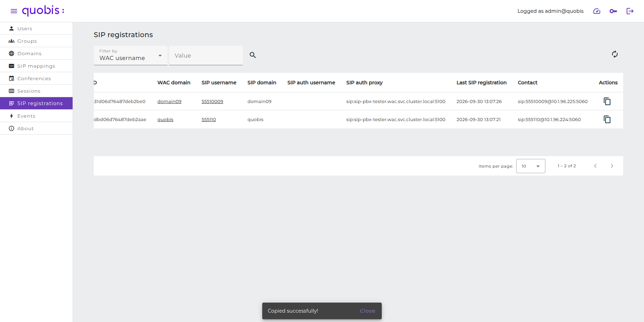The height and width of the screenshot is (322, 644).
Task: Click the Last SIP registration column header
Action: pyautogui.click(x=481, y=83)
